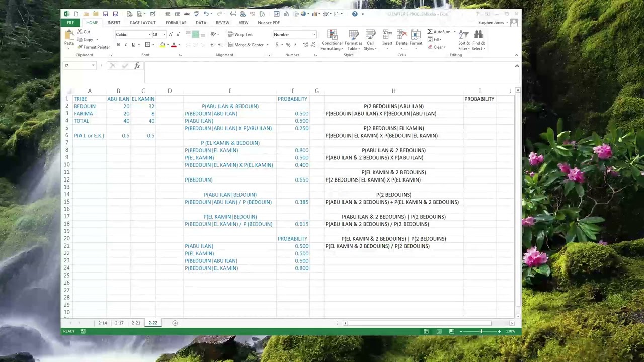The width and height of the screenshot is (644, 362).
Task: Click Font Color red swatch
Action: click(174, 45)
